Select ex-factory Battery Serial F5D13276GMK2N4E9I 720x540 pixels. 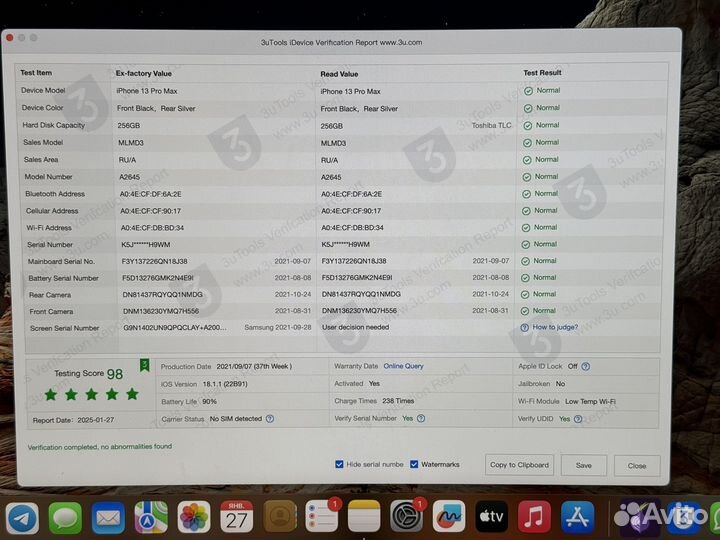(x=158, y=278)
